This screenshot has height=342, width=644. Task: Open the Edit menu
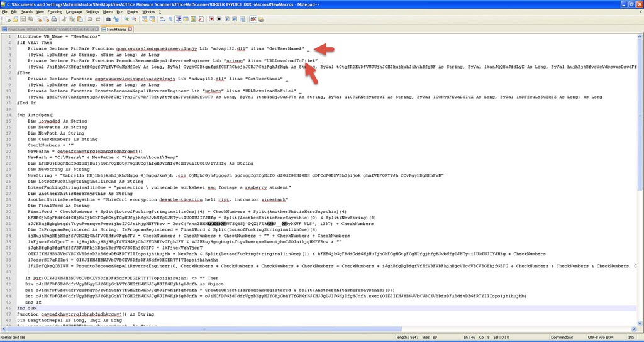tap(14, 12)
